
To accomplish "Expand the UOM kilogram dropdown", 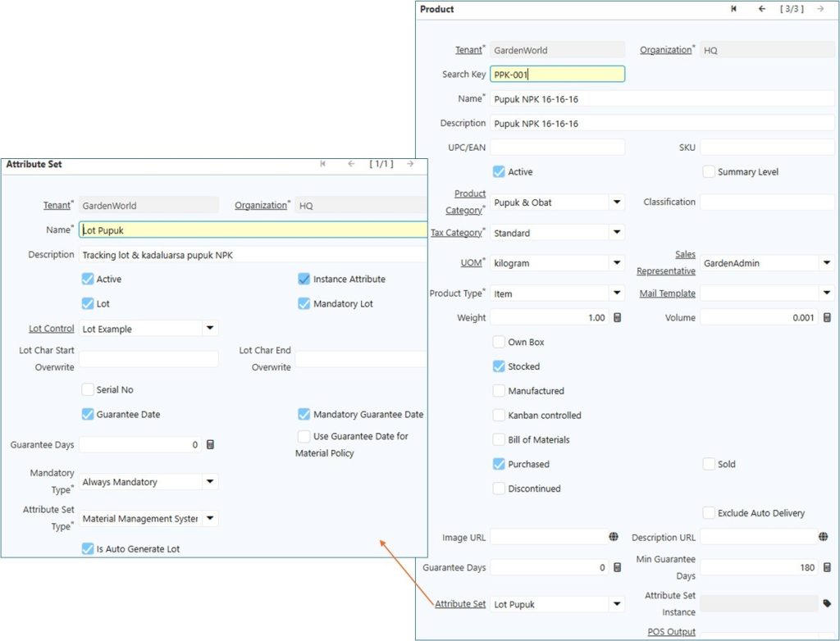I will (x=616, y=263).
